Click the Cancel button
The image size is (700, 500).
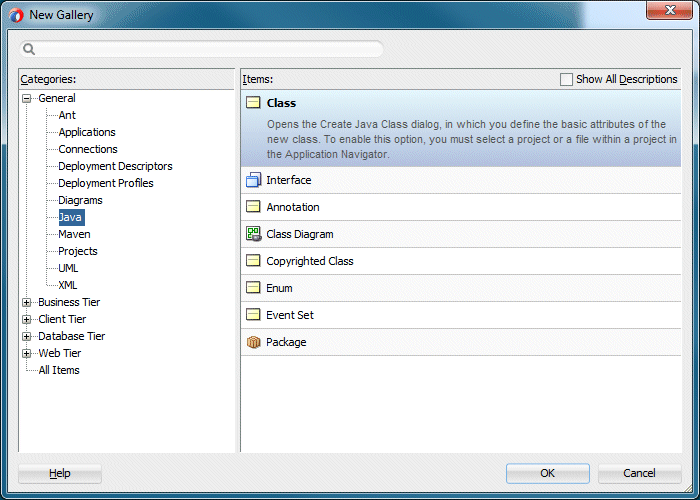click(x=639, y=473)
